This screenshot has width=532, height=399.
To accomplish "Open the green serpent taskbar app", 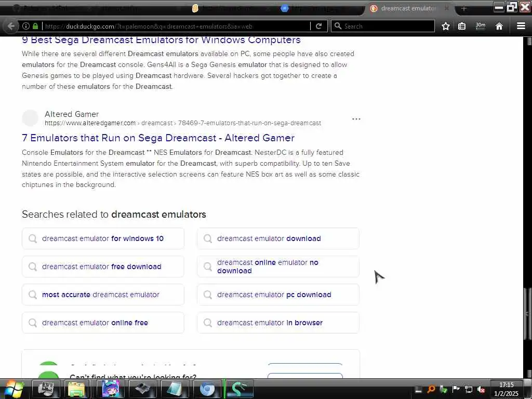I will coord(239,389).
